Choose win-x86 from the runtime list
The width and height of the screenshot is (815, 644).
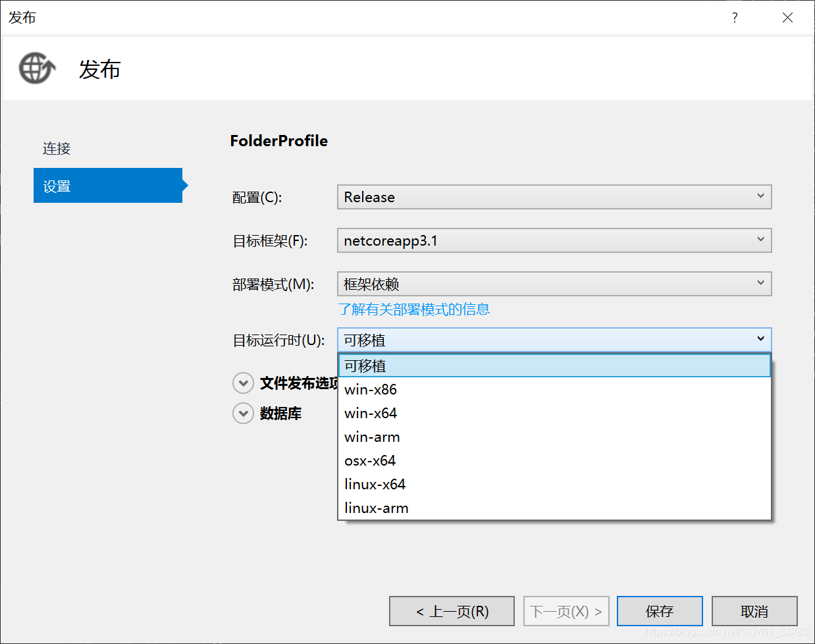(554, 389)
